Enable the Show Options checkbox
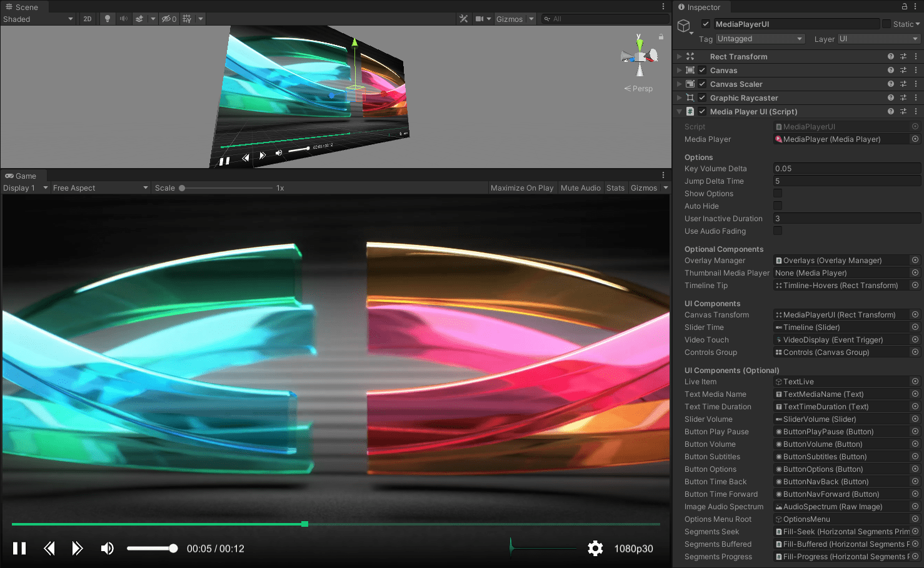The height and width of the screenshot is (568, 924). coord(777,193)
